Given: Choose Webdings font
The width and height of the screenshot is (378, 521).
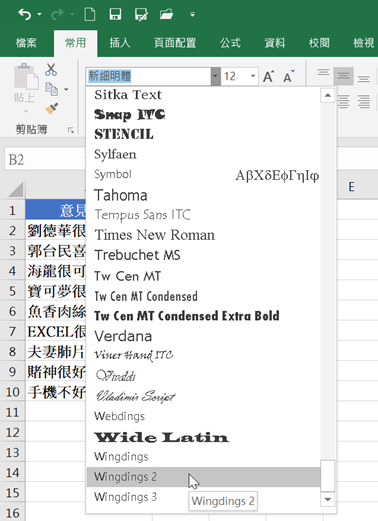Looking at the screenshot, I should tap(203, 416).
